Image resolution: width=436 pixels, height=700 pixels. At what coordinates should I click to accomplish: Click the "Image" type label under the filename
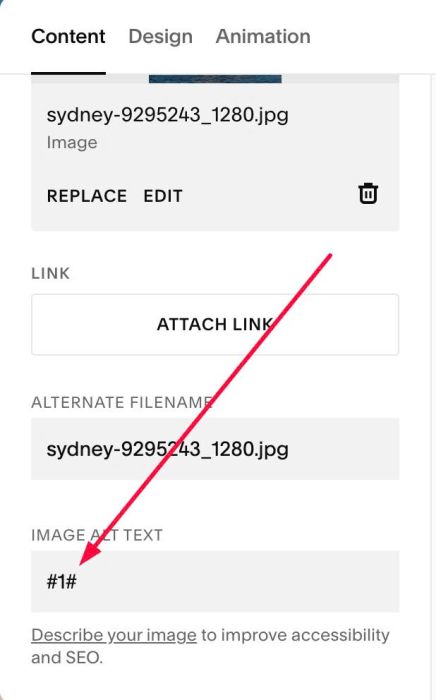click(72, 143)
